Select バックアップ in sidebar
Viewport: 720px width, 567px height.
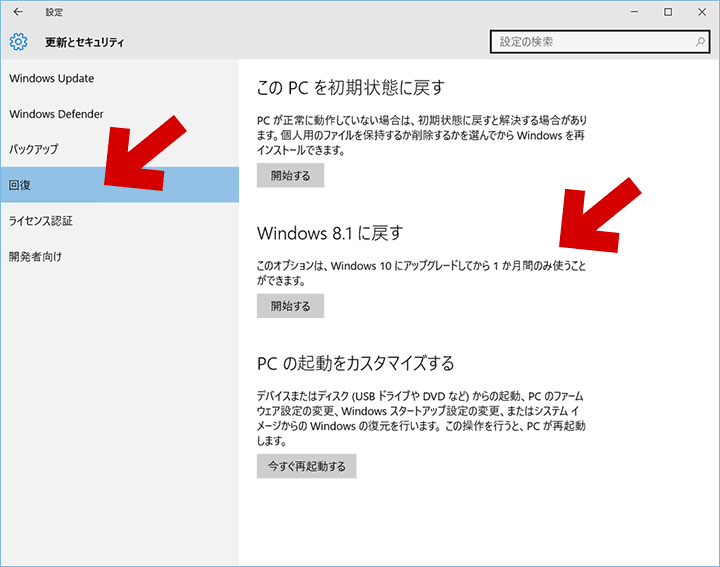click(x=119, y=149)
